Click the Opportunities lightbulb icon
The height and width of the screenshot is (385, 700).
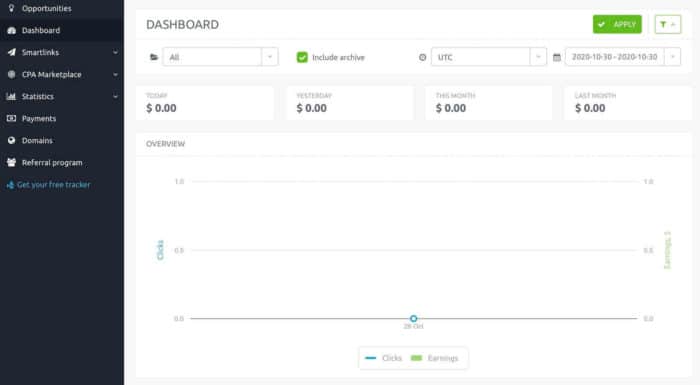12,8
